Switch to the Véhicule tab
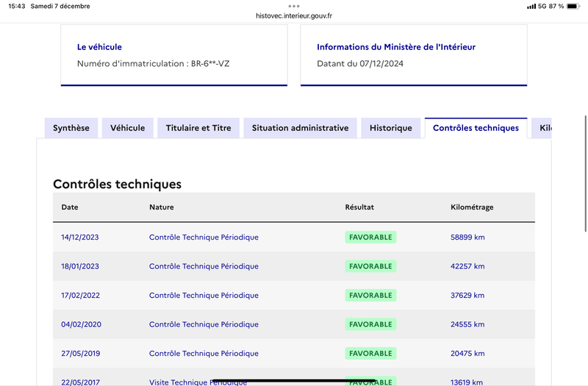Screen dimensions: 588x386 pyautogui.click(x=127, y=128)
